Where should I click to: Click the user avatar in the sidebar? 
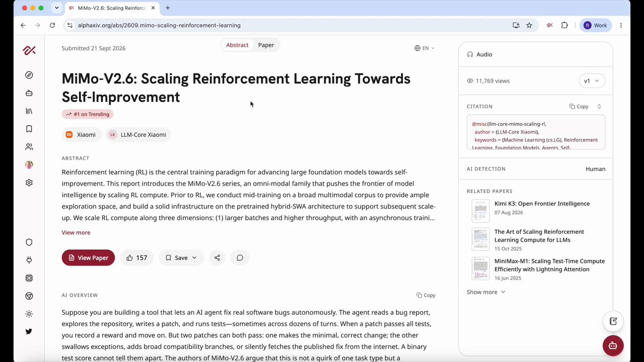pyautogui.click(x=29, y=165)
